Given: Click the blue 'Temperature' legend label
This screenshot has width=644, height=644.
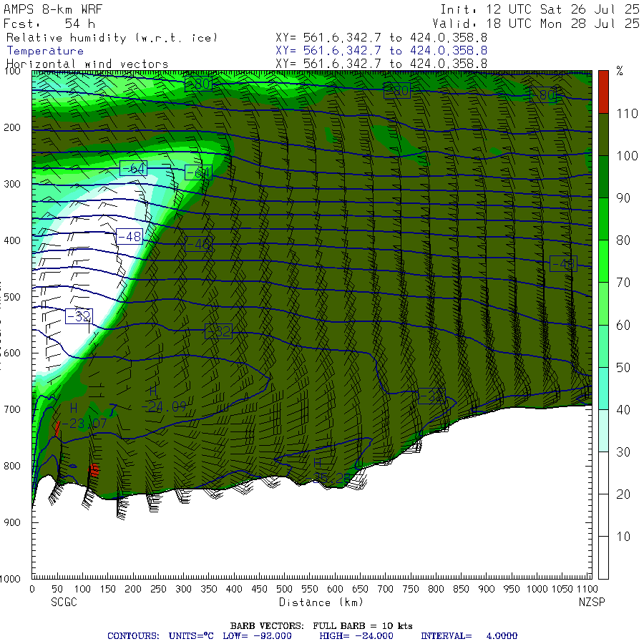Looking at the screenshot, I should point(45,51).
